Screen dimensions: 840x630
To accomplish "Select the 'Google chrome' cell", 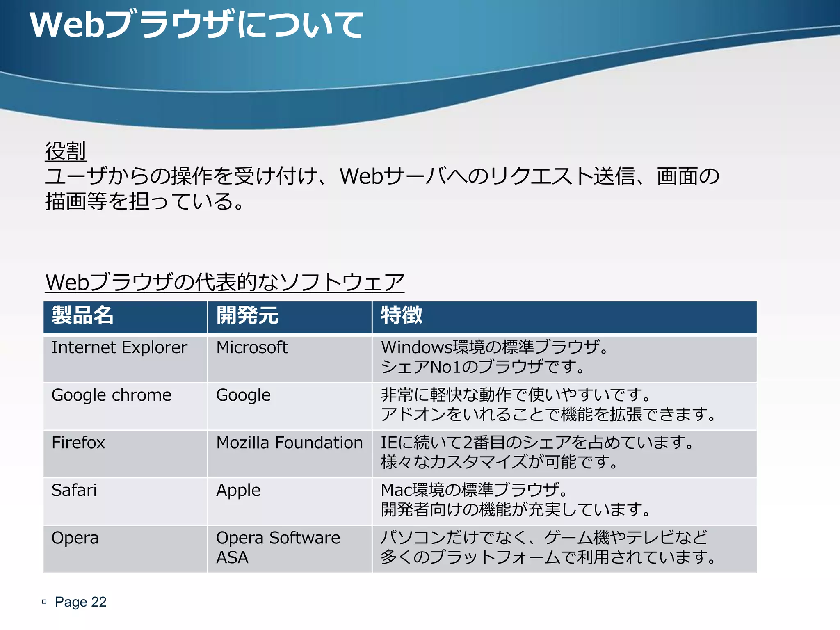I will pyautogui.click(x=125, y=406).
